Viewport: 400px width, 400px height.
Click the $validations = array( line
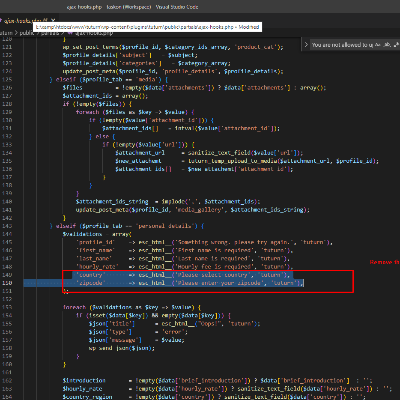pos(97,234)
